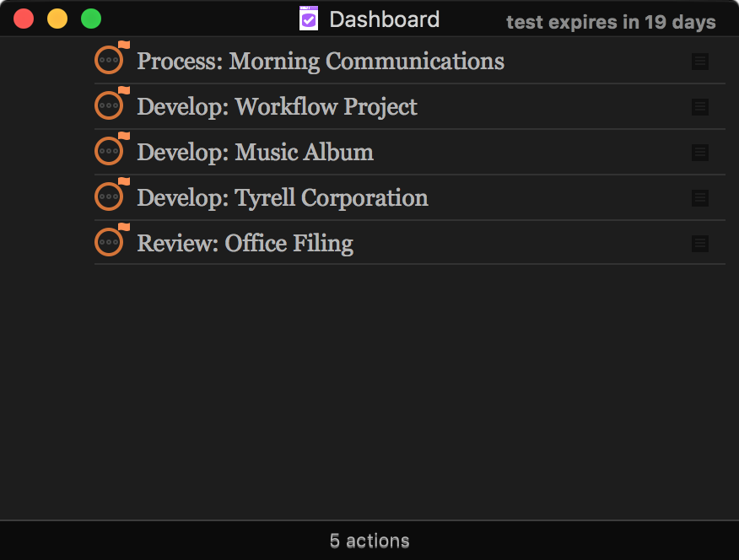Click the Dashboard window title text
The image size is (739, 560).
coord(384,19)
